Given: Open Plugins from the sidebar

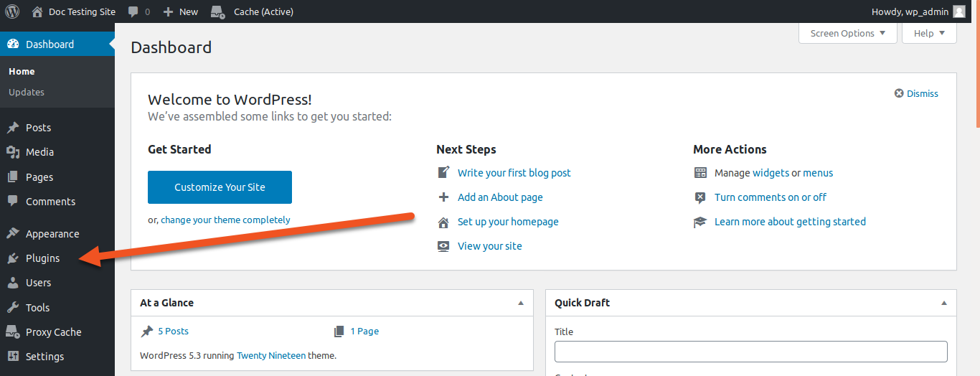Looking at the screenshot, I should [42, 258].
